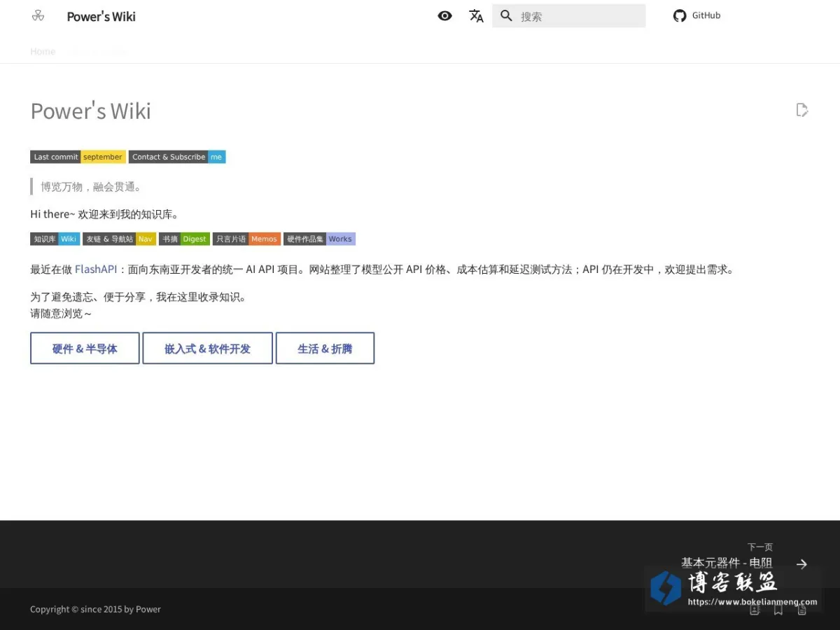Viewport: 840px width, 630px height.
Task: Open the 书摘 Digest badge
Action: [x=184, y=239]
